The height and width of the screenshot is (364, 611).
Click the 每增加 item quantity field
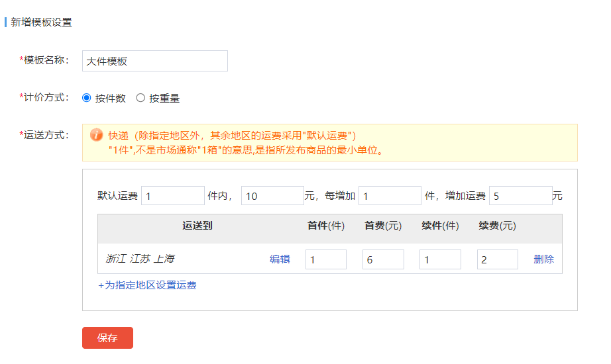pos(390,196)
